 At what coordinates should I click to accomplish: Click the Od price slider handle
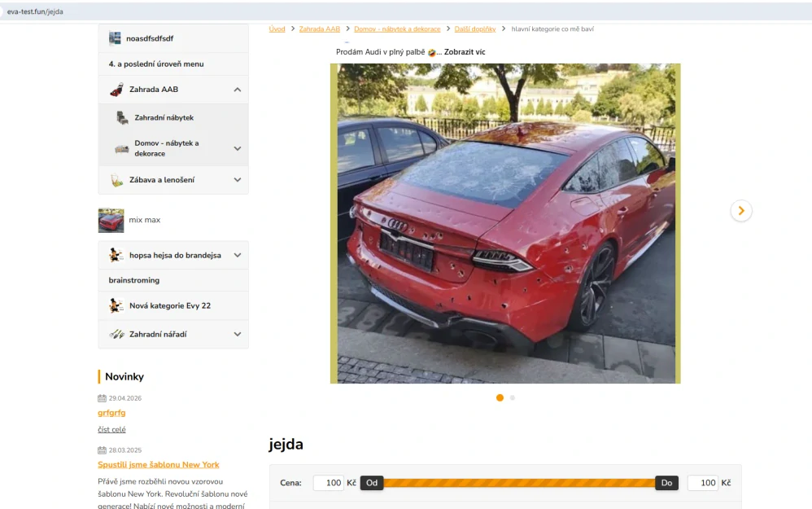(x=372, y=483)
